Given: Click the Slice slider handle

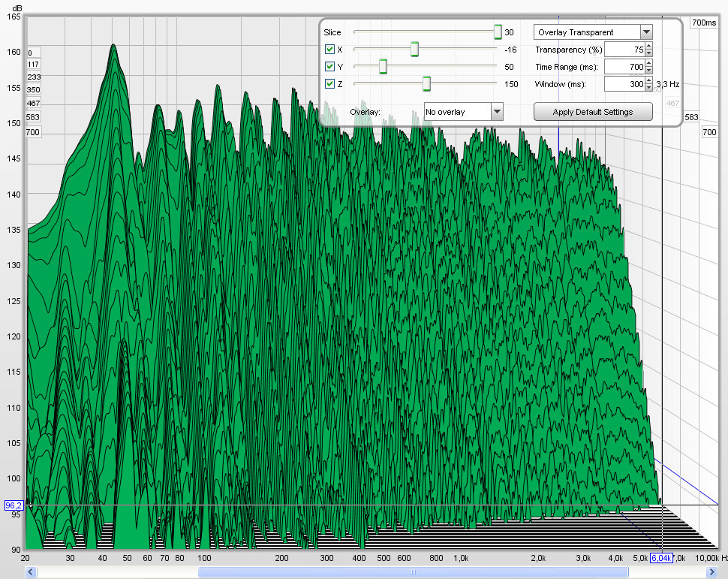Looking at the screenshot, I should pos(498,32).
